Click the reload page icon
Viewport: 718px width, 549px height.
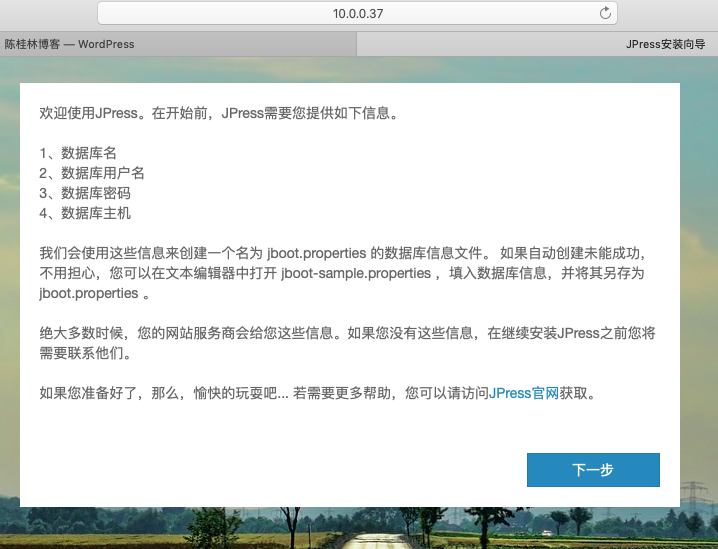click(x=604, y=13)
